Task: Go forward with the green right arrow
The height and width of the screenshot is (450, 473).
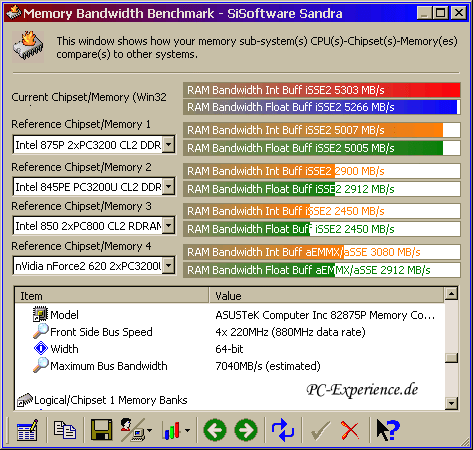Action: [246, 430]
